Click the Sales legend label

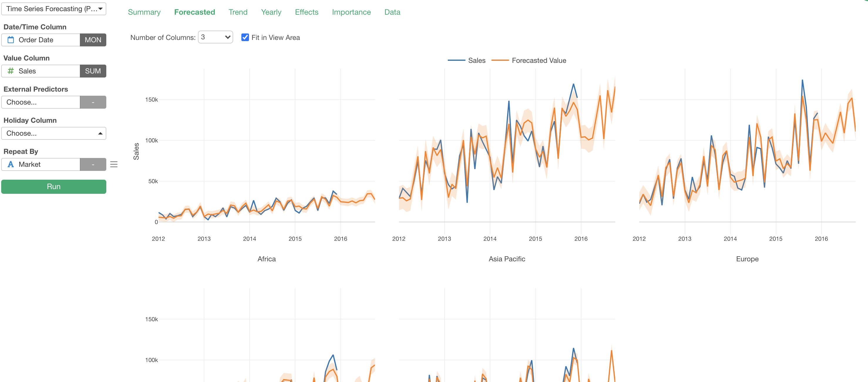point(477,60)
